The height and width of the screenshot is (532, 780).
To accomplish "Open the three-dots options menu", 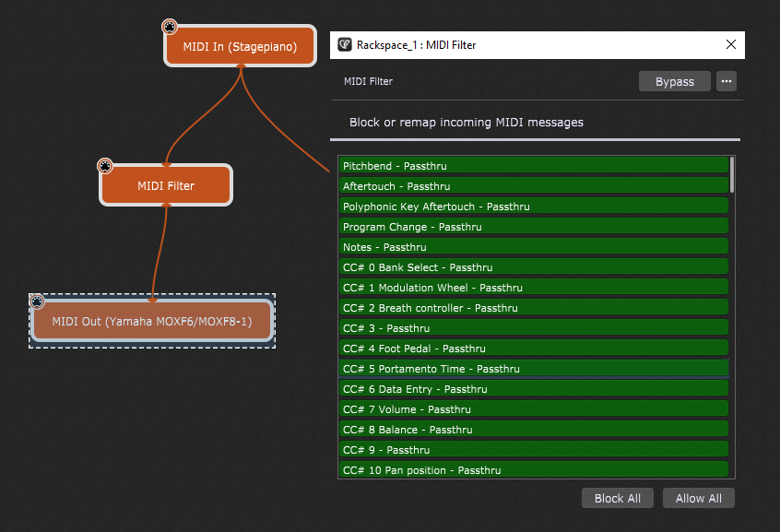I will click(x=727, y=81).
